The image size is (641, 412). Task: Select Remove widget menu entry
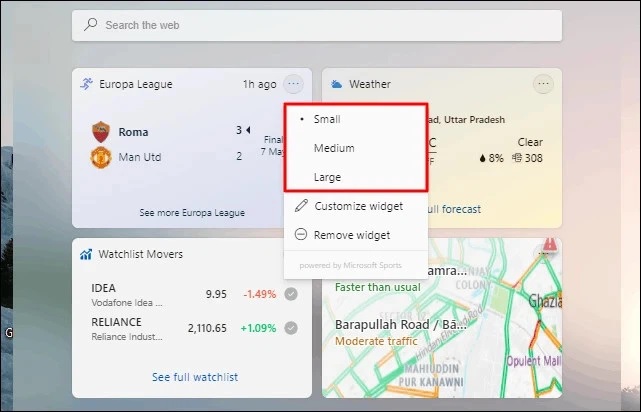pos(356,235)
